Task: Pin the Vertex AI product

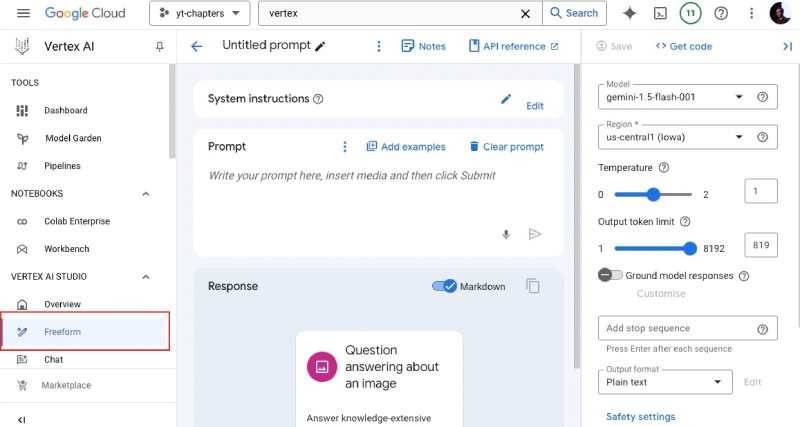Action: click(x=159, y=47)
